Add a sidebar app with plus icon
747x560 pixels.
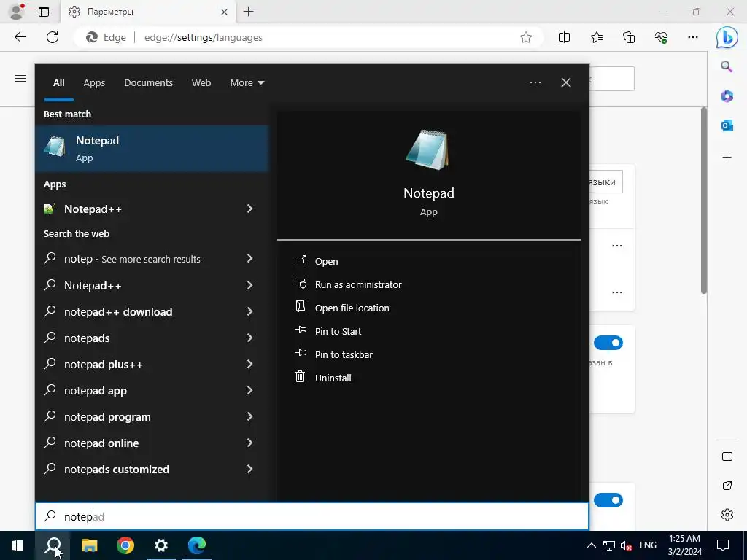[727, 157]
